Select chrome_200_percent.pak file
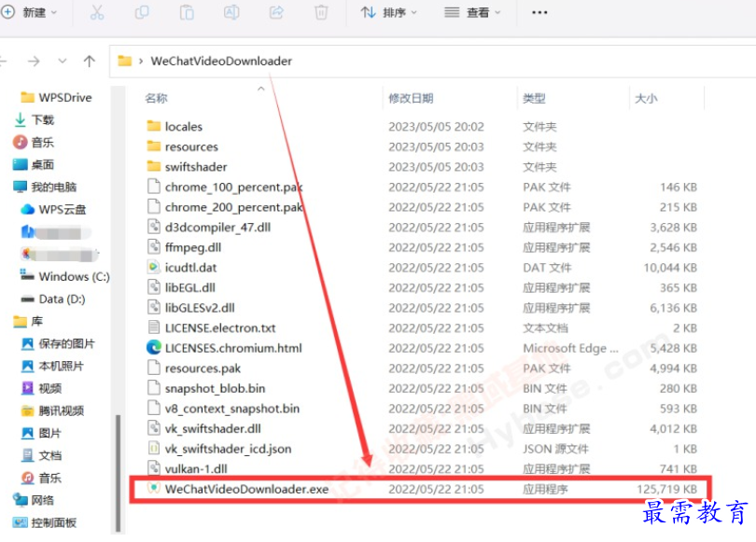The width and height of the screenshot is (756, 542). click(224, 207)
